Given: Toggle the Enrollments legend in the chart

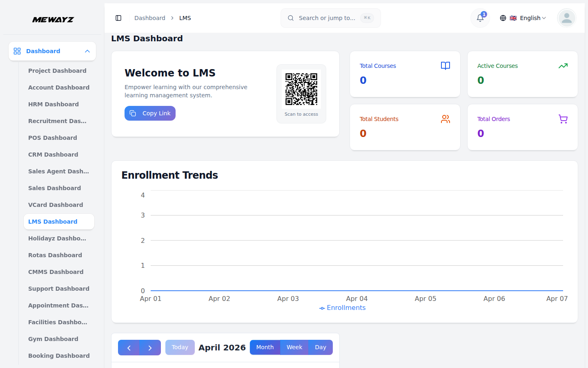Looking at the screenshot, I should point(342,307).
